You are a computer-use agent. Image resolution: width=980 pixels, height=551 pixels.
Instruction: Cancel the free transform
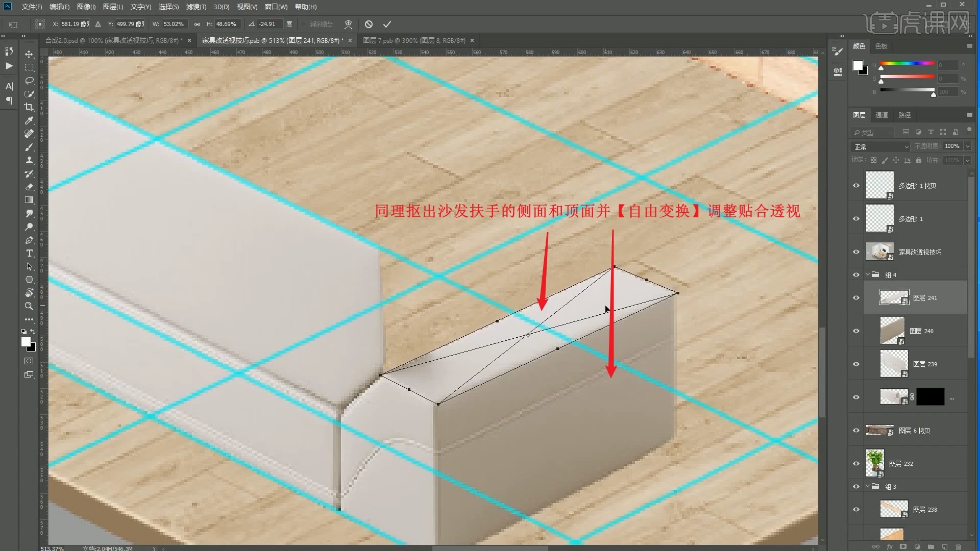tap(369, 24)
